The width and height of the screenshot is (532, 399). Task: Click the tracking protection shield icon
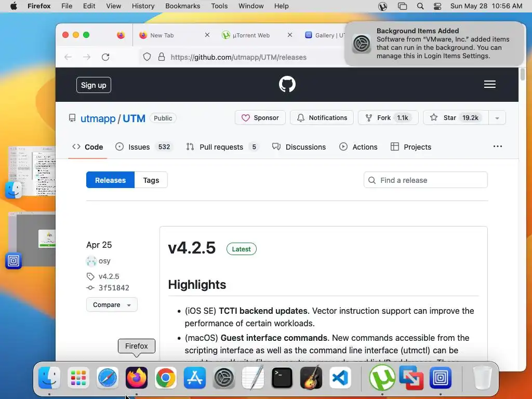[x=147, y=57]
